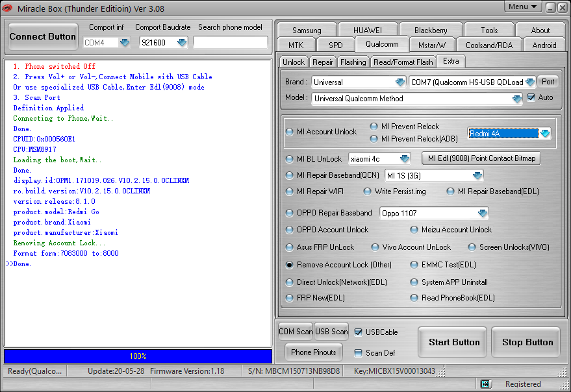Open the COM7 Qualcomm port dropdown
Image resolution: width=571 pixels, height=392 pixels.
530,82
